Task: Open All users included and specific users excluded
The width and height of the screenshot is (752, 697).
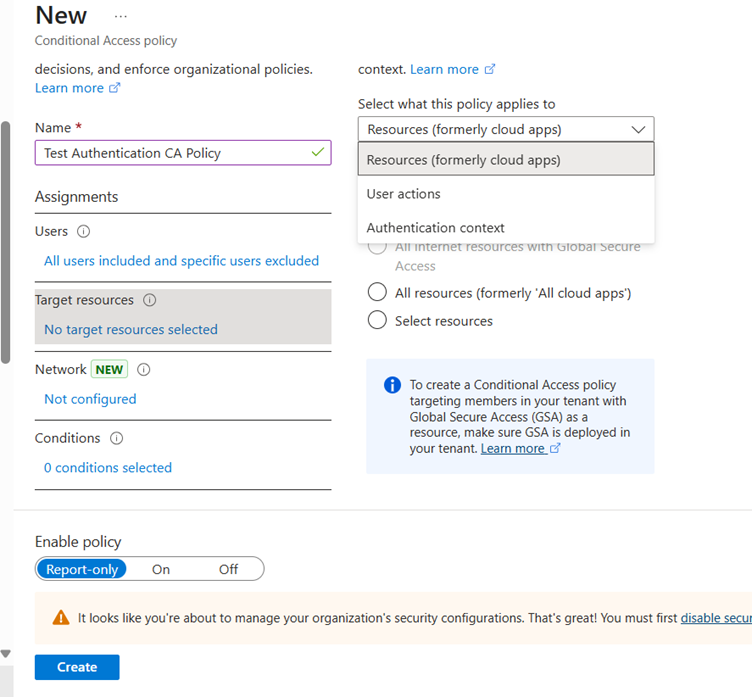Action: tap(181, 261)
